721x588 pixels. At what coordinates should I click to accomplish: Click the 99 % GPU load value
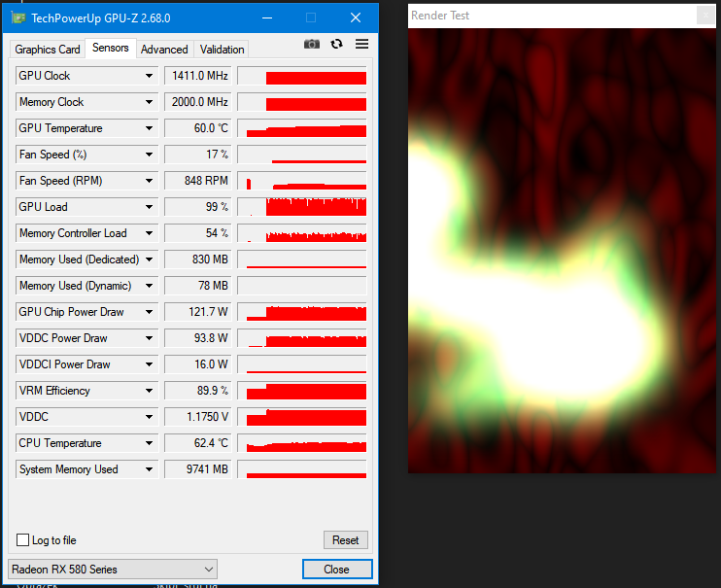pyautogui.click(x=197, y=207)
